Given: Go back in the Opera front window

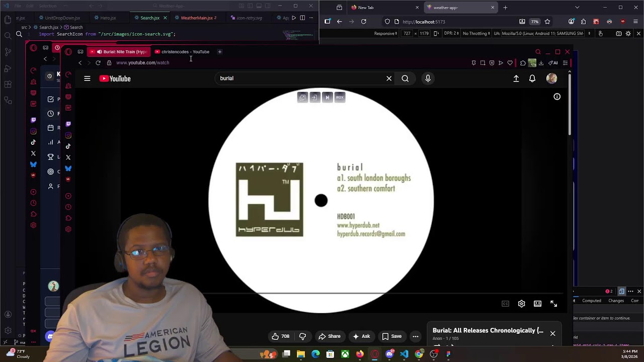Looking at the screenshot, I should tap(79, 63).
